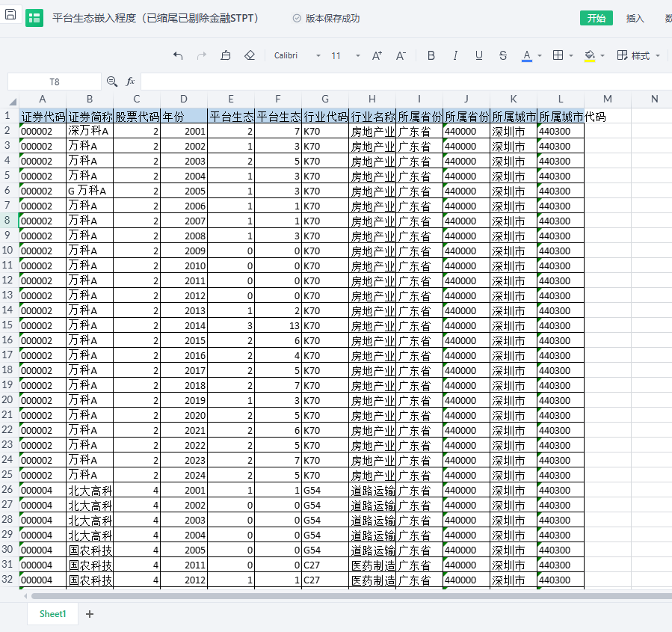
Task: Open the Calibri font name dropdown
Action: (x=318, y=56)
